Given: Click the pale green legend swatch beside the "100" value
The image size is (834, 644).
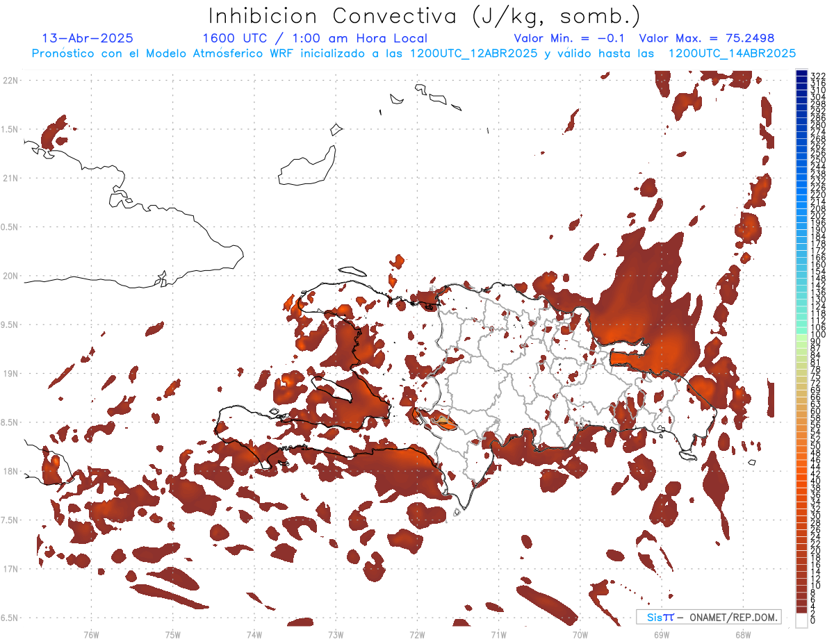Looking at the screenshot, I should click(x=801, y=337).
